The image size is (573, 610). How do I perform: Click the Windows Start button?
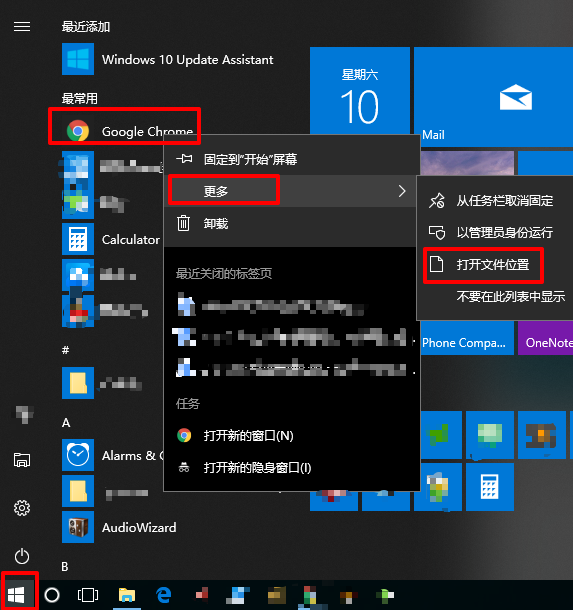[x=16, y=595]
